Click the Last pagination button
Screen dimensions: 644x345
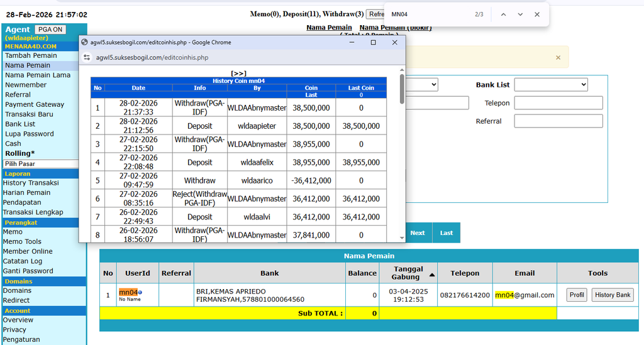pos(447,233)
